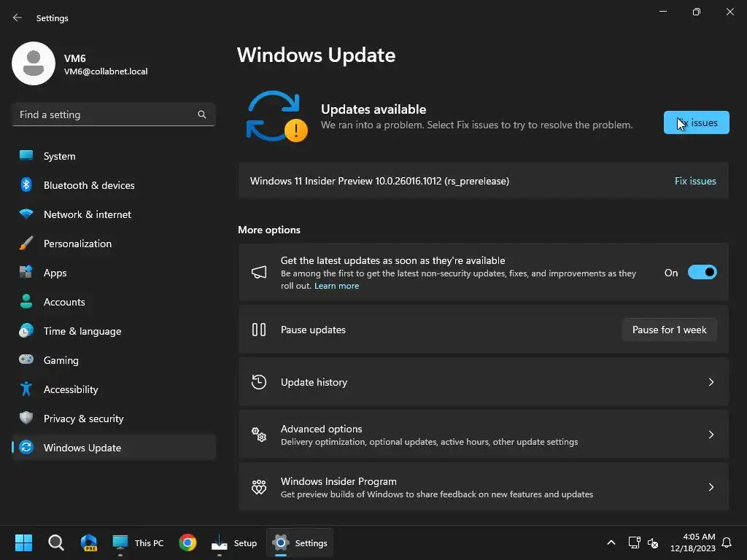Click the Windows Update sync icon in sidebar
This screenshot has height=560, width=747.
[26, 447]
